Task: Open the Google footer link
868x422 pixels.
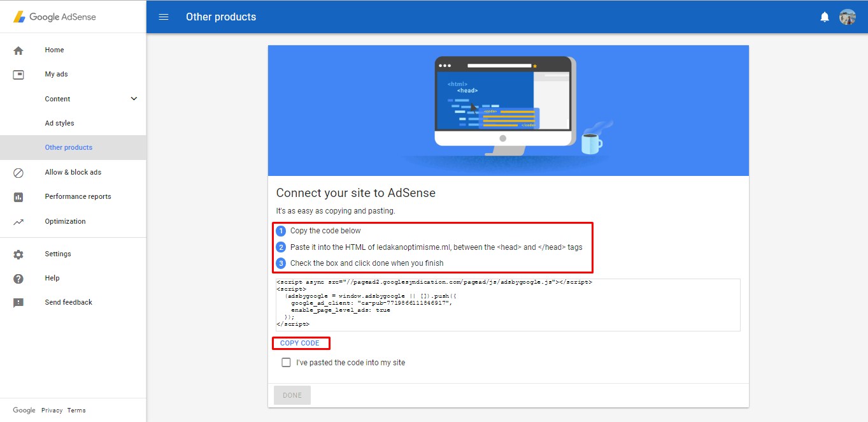Action: 24,411
